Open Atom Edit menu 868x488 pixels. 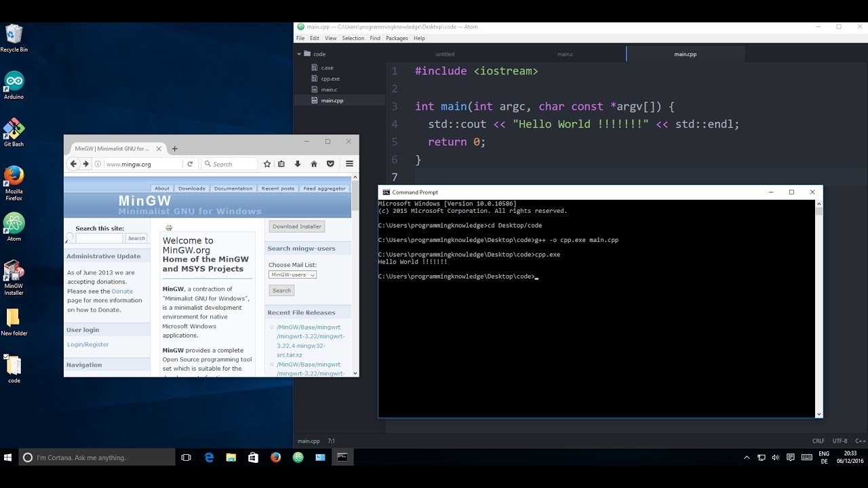315,38
